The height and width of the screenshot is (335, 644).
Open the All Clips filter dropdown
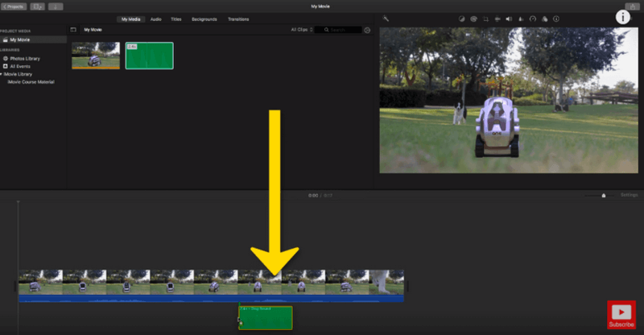point(302,30)
